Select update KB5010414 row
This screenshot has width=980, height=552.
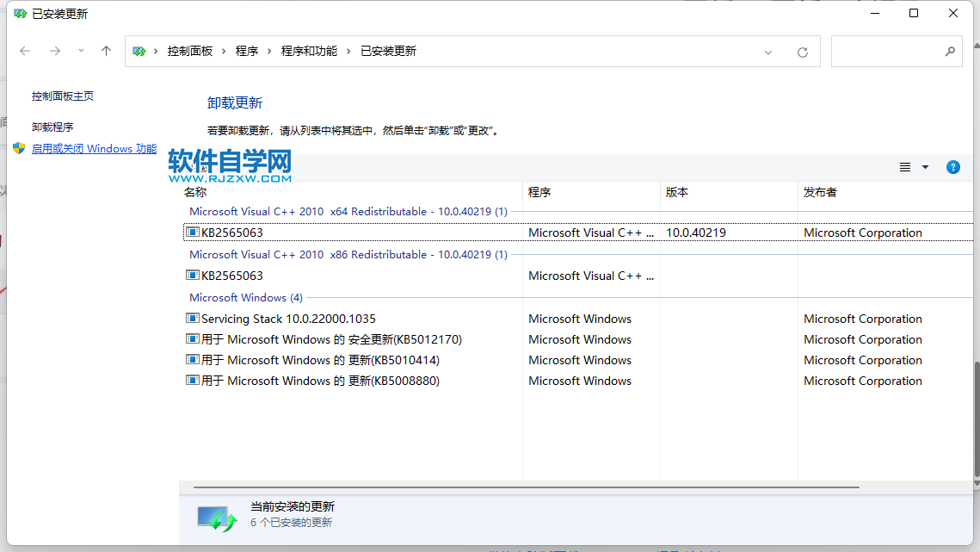pyautogui.click(x=578, y=361)
